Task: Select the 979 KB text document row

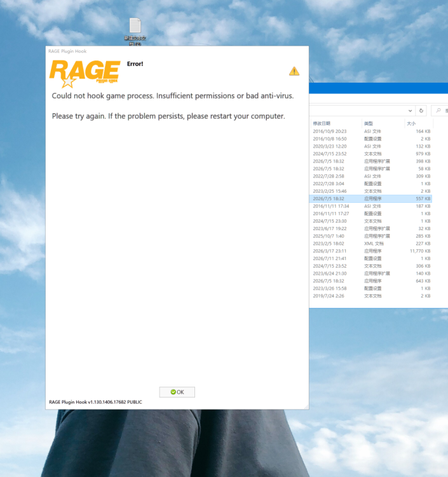Action: tap(370, 154)
